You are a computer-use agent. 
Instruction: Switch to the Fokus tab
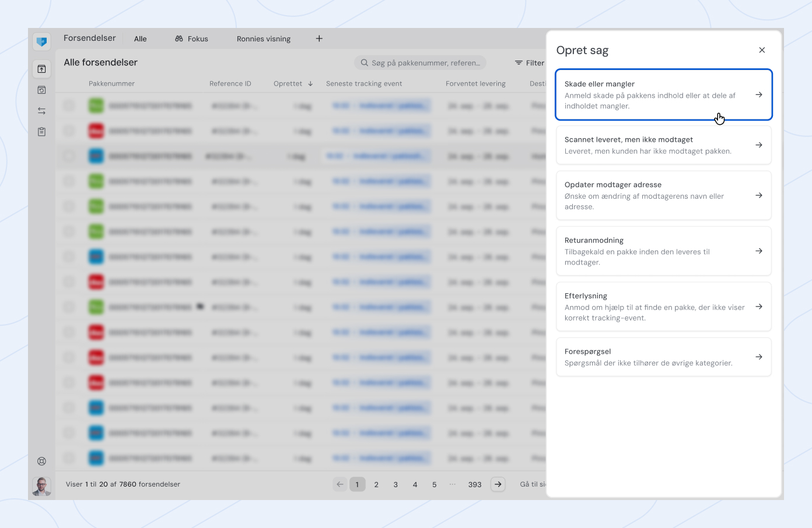coord(192,39)
